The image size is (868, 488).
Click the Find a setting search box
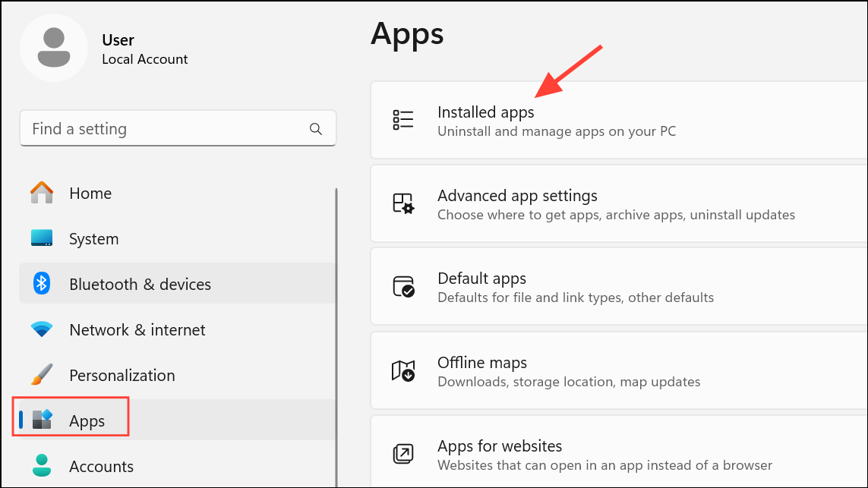[167, 129]
